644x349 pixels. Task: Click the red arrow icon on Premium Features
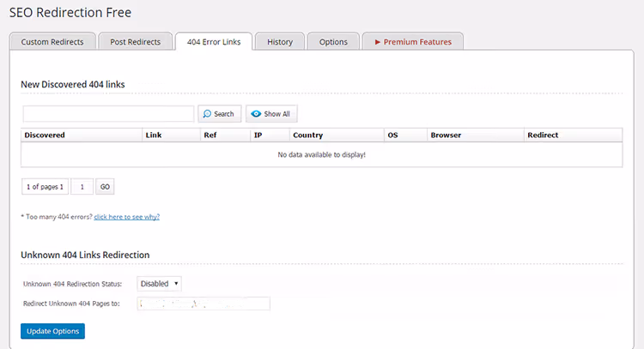click(377, 42)
